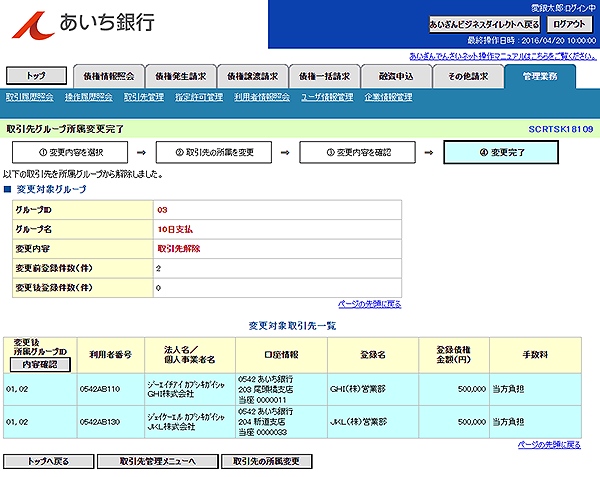This screenshot has height=477, width=600.
Task: Switch to 債権情報照会 tab
Action: click(x=109, y=76)
